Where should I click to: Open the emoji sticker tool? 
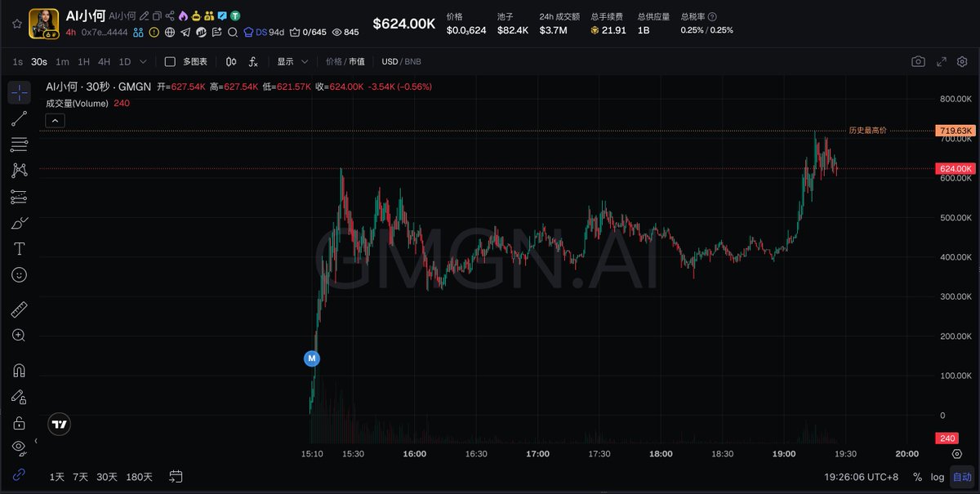[x=20, y=274]
